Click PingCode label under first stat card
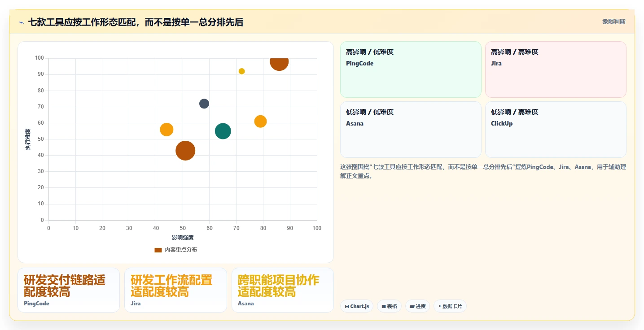This screenshot has height=330, width=644. (36, 304)
